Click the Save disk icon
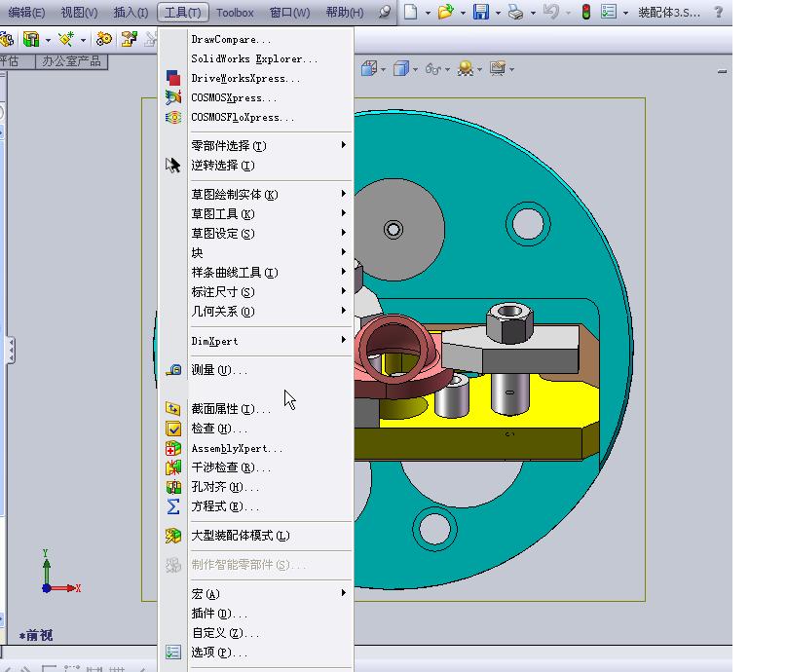 tap(481, 12)
